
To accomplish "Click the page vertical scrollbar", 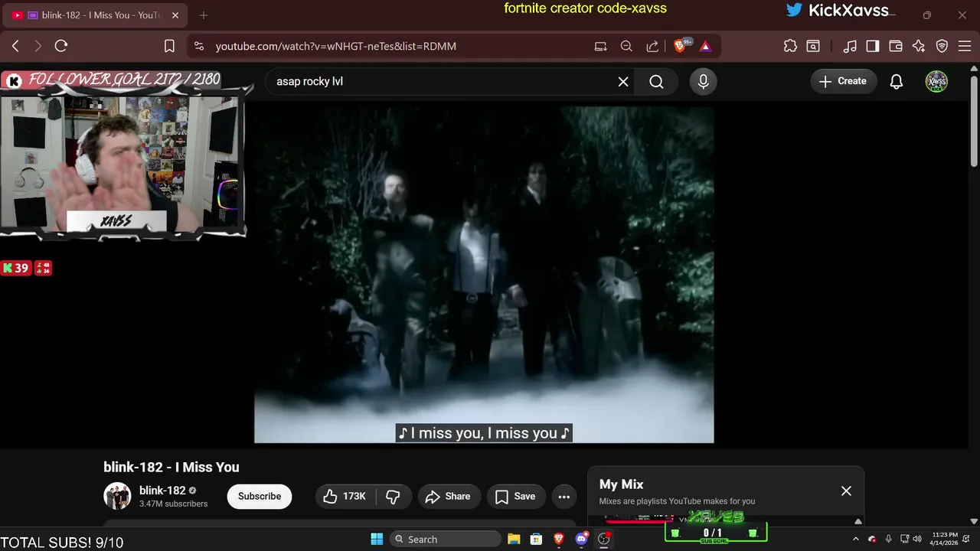I will click(x=974, y=121).
